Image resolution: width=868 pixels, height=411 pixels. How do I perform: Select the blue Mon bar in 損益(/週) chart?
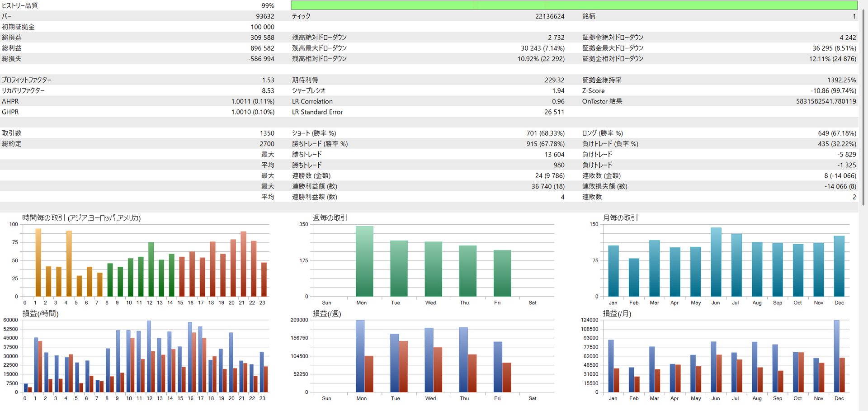360,356
